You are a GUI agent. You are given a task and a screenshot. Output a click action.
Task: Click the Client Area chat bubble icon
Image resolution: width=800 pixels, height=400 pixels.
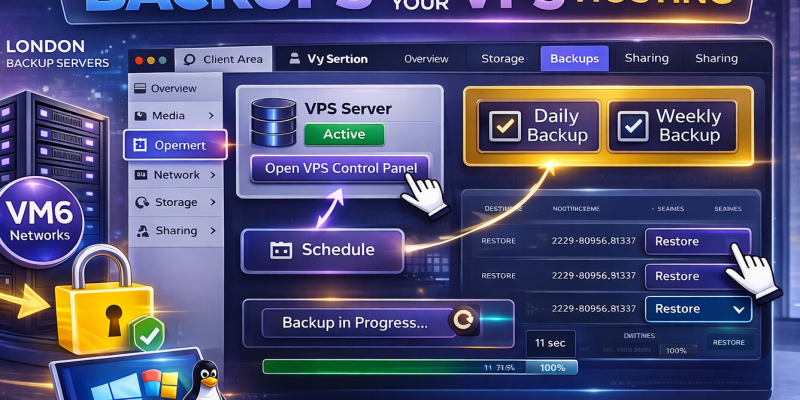(189, 60)
